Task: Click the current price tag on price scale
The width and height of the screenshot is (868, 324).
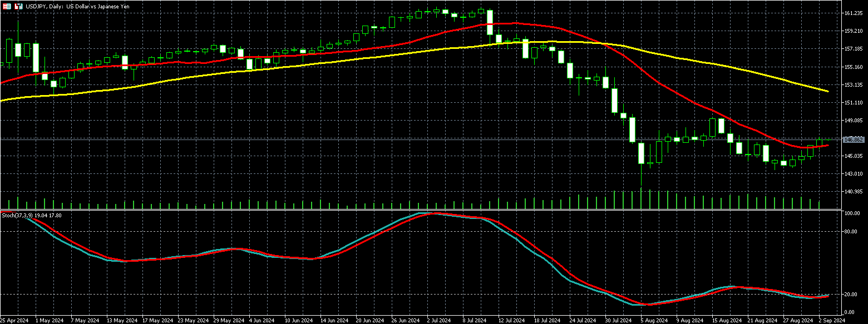Action: (x=853, y=139)
